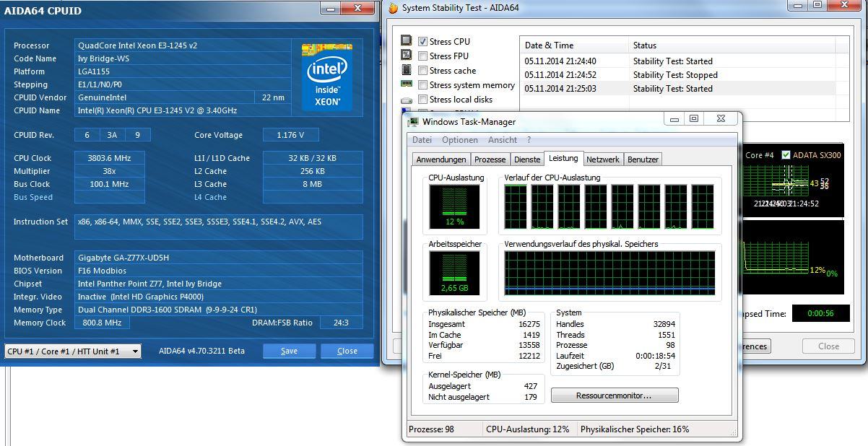Image resolution: width=868 pixels, height=446 pixels.
Task: Open the Ansicht menu
Action: coord(503,140)
